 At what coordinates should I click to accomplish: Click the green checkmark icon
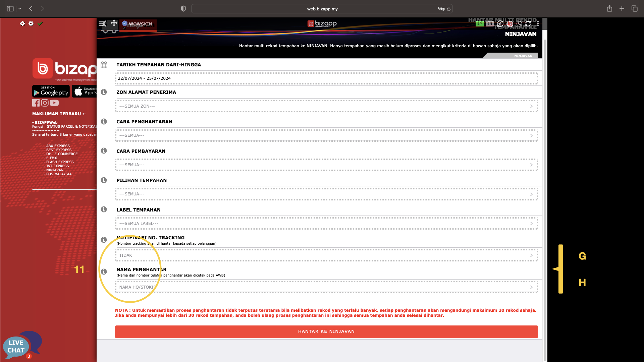point(40,23)
